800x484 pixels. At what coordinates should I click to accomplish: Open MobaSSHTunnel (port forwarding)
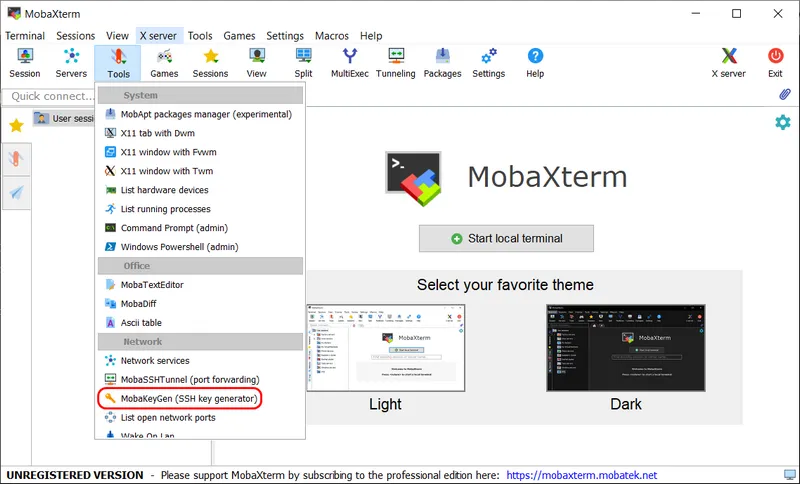[200, 379]
